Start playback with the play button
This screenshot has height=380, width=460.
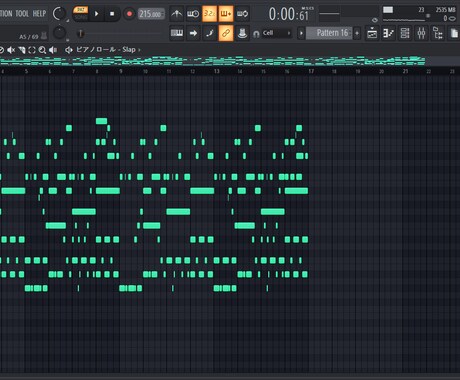(x=97, y=14)
